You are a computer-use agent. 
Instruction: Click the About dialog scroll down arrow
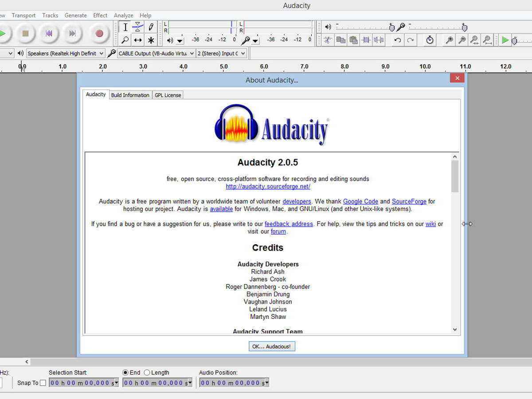455,329
